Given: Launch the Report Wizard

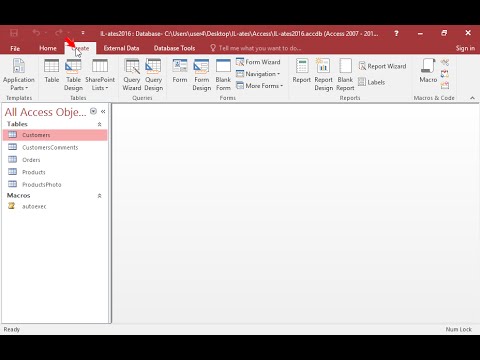Looking at the screenshot, I should pos(382,66).
